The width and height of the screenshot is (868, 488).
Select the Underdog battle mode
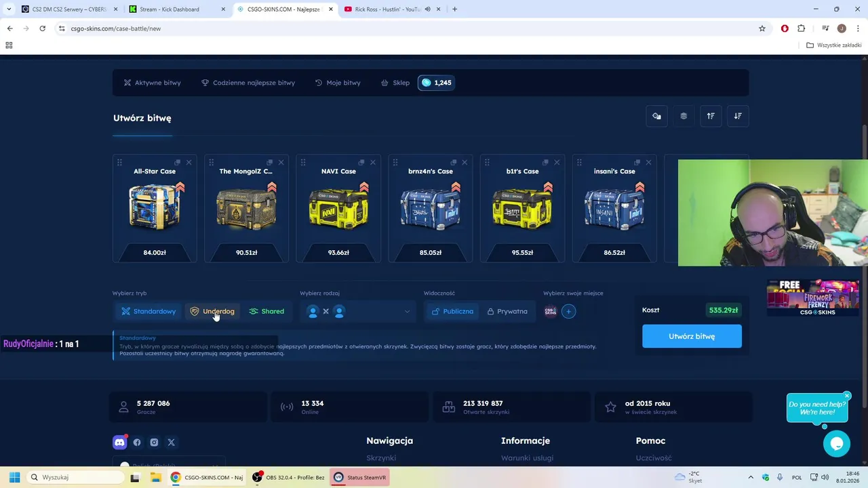pos(212,312)
